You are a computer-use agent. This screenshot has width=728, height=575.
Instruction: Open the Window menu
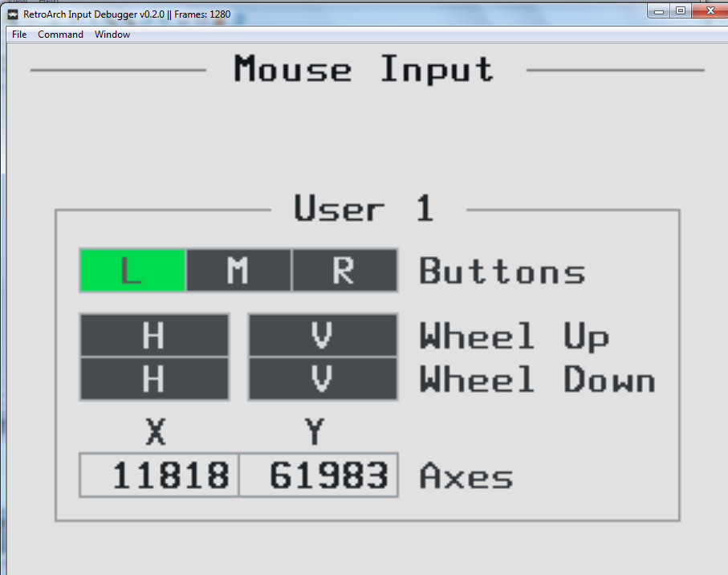(112, 35)
